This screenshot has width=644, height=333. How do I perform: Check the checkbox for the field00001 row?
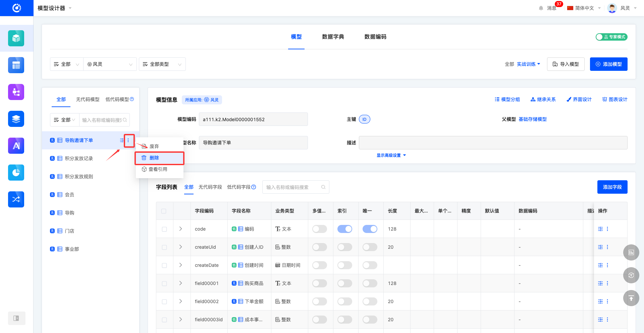pyautogui.click(x=164, y=284)
